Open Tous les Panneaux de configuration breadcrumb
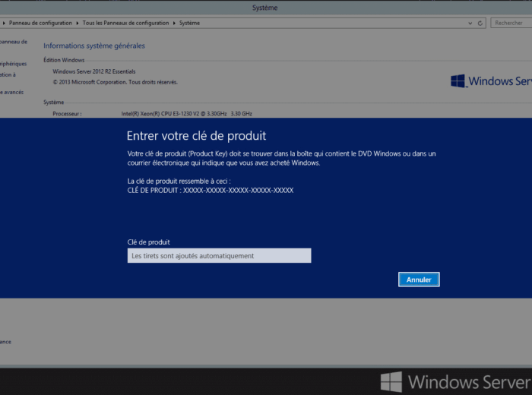The image size is (532, 395). coord(125,23)
